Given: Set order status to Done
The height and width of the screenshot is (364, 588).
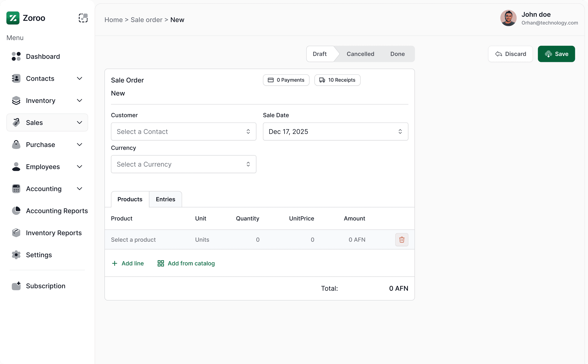Looking at the screenshot, I should (397, 54).
